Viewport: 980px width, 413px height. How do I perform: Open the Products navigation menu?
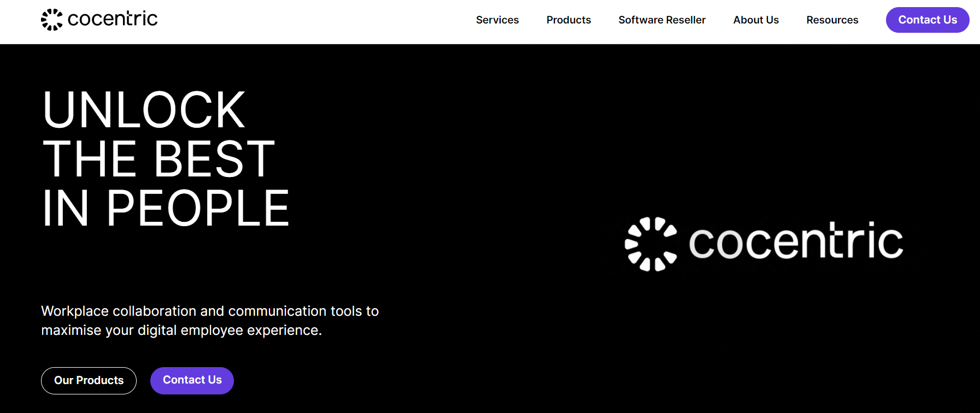[568, 20]
